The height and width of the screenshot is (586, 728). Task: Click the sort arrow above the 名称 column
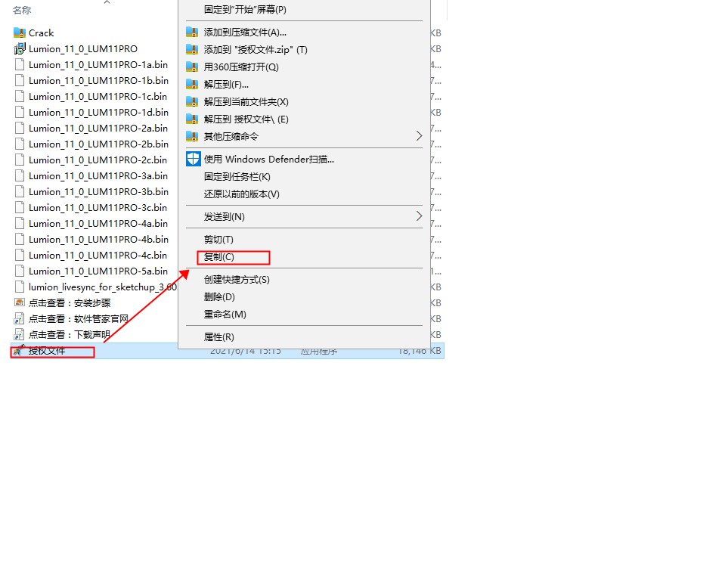[x=107, y=2]
